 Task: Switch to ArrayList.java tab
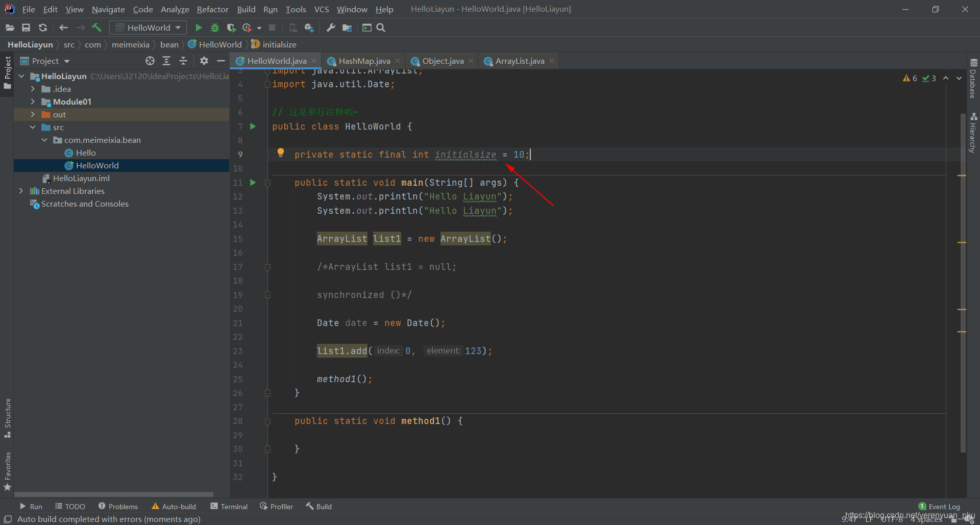pos(520,61)
